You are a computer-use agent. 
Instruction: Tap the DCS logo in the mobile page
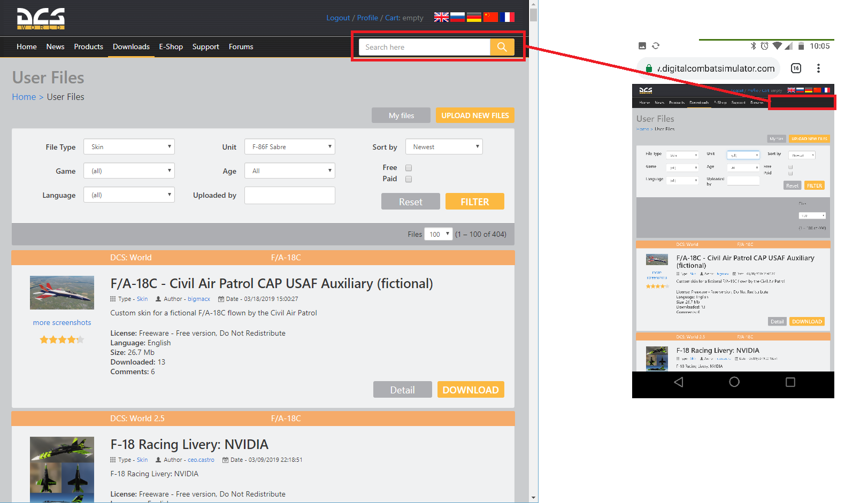click(x=646, y=90)
